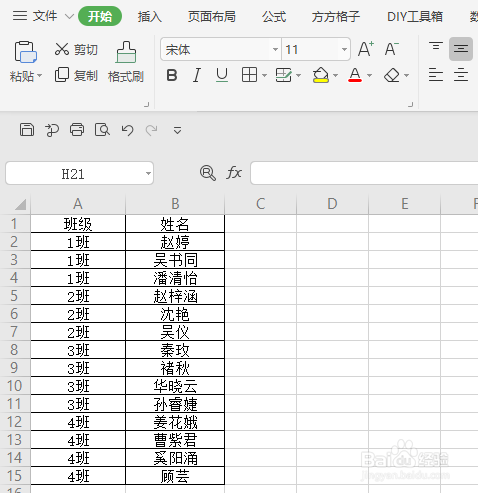Select cell containing 顾芸
Screen dimensions: 478x493
pyautogui.click(x=175, y=476)
